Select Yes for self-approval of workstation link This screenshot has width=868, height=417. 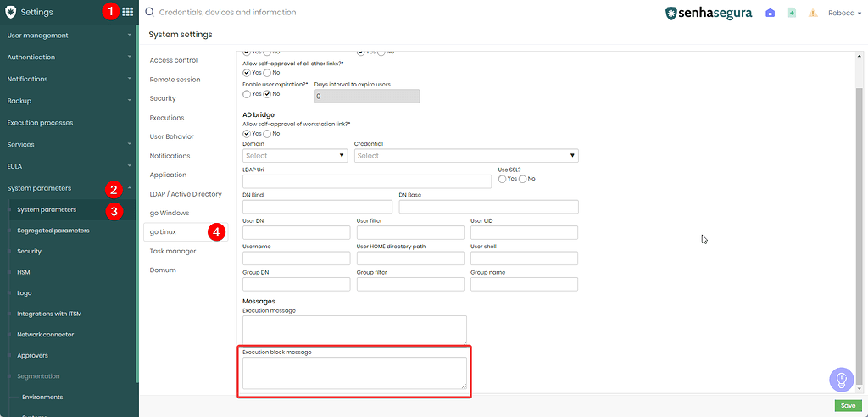point(247,133)
